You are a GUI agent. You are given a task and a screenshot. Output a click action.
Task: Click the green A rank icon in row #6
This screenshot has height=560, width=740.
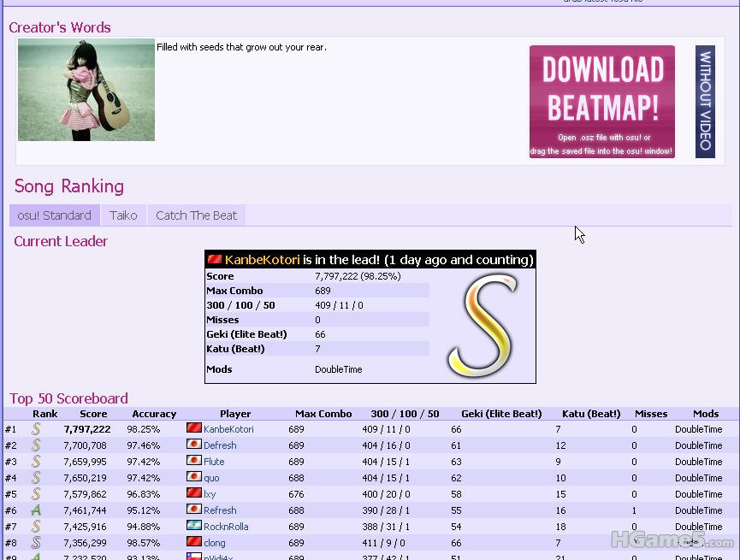[36, 510]
